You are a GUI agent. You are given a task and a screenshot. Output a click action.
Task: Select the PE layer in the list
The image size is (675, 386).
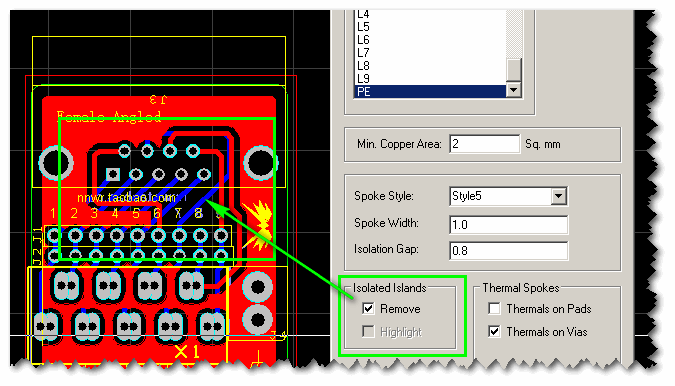click(x=430, y=91)
